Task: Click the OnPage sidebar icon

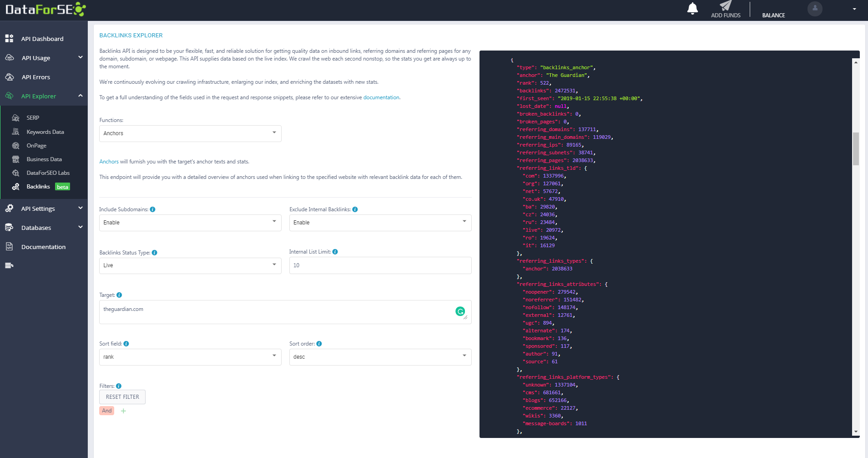Action: pyautogui.click(x=15, y=146)
